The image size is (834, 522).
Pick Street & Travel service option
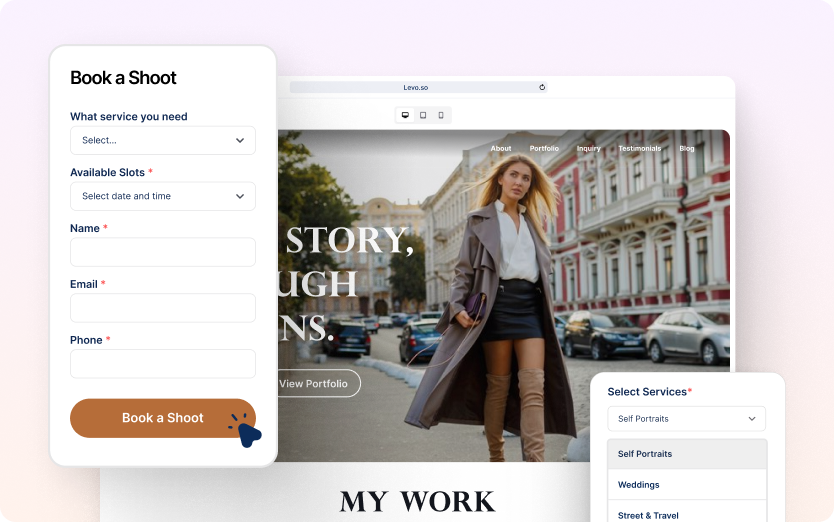[x=686, y=515]
